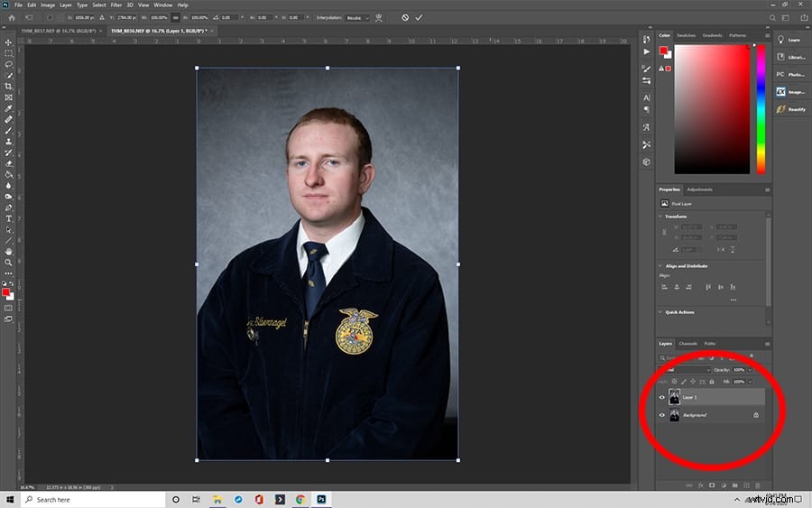Select the Hand tool

8,252
